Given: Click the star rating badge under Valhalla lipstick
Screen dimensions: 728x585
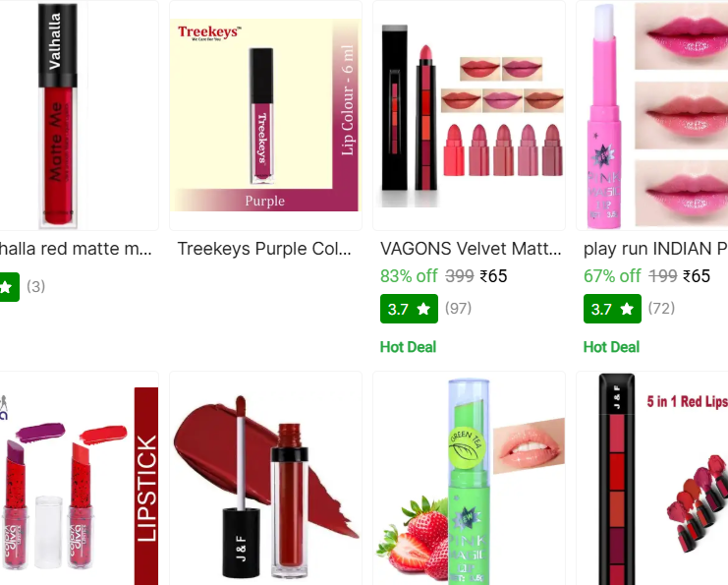Looking at the screenshot, I should [9, 287].
